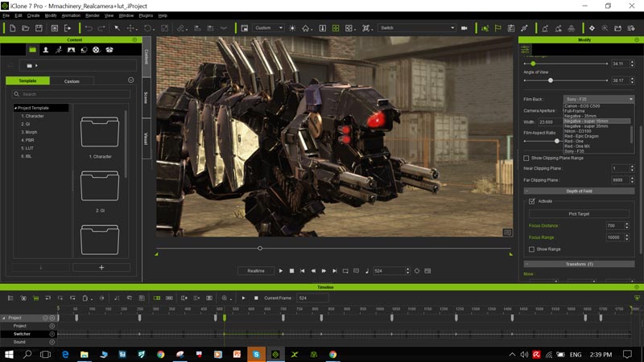Click the New Project icon in toolbar
The width and height of the screenshot is (644, 362).
point(12,28)
